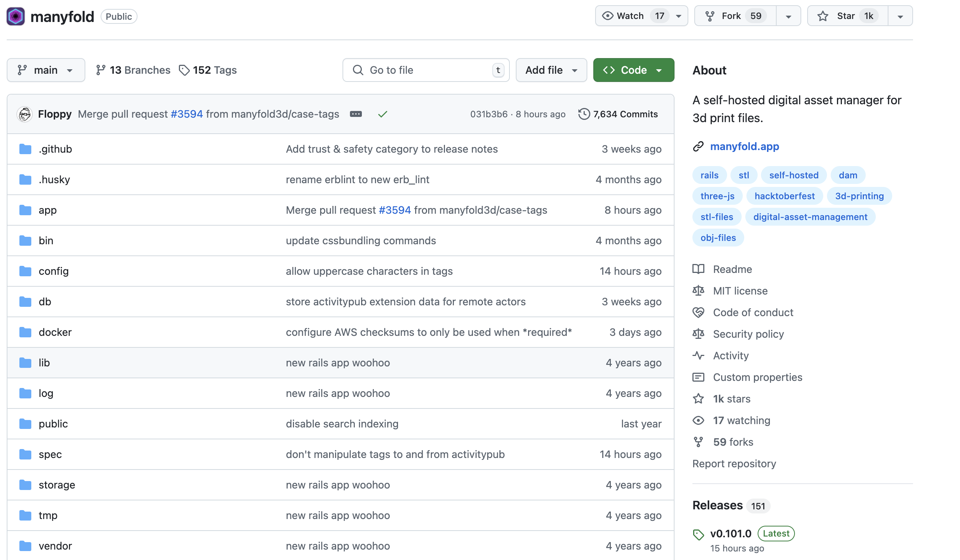This screenshot has height=560, width=960.
Task: Open the Fork options dropdown arrow
Action: (x=788, y=16)
